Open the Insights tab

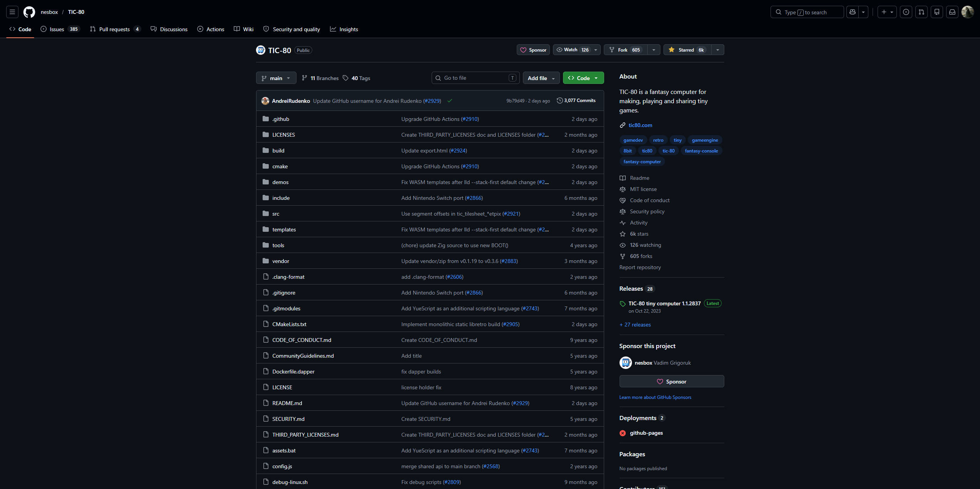[x=344, y=29]
